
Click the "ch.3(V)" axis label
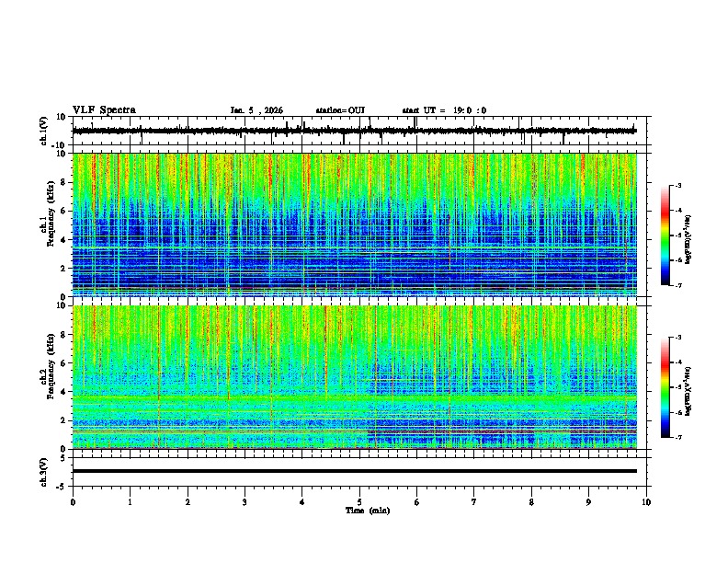44,472
